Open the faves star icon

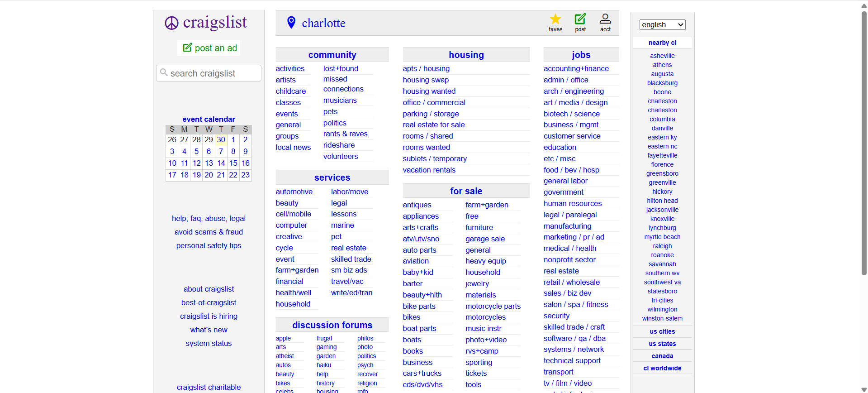pyautogui.click(x=555, y=19)
